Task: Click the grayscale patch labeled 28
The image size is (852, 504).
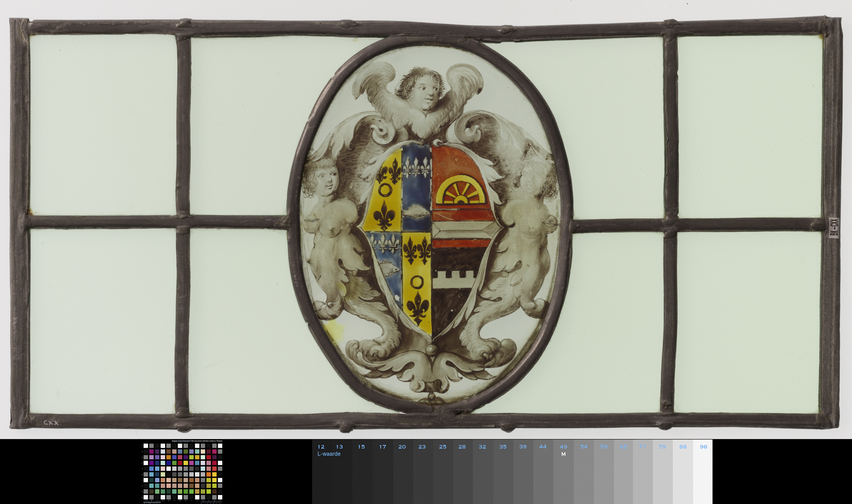Action: coord(462,472)
